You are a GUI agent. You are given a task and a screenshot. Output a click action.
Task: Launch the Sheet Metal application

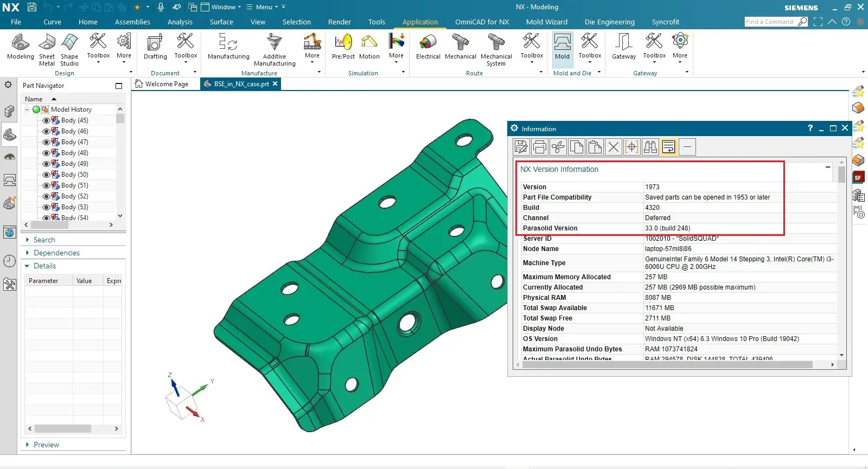47,50
